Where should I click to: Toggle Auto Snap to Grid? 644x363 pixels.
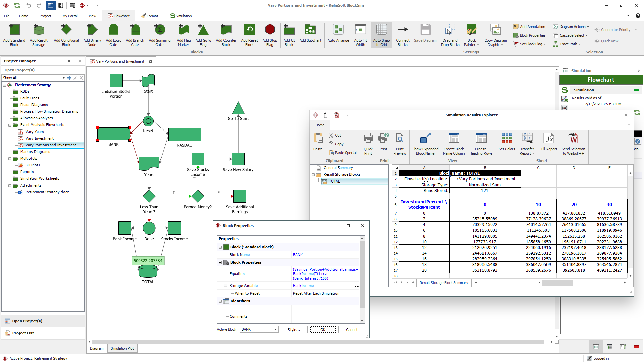(x=381, y=35)
